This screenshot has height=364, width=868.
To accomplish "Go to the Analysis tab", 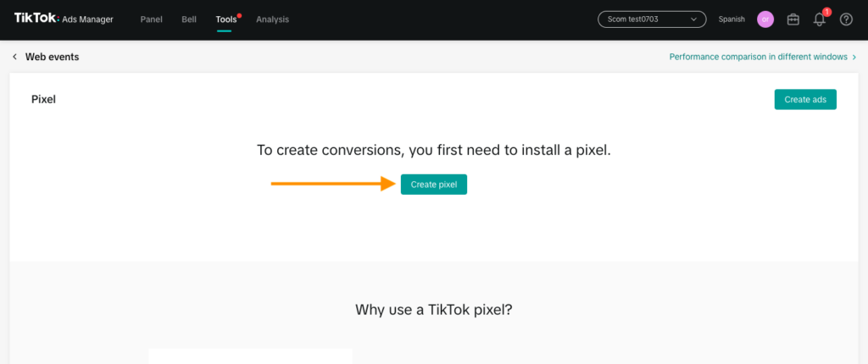I will tap(272, 19).
